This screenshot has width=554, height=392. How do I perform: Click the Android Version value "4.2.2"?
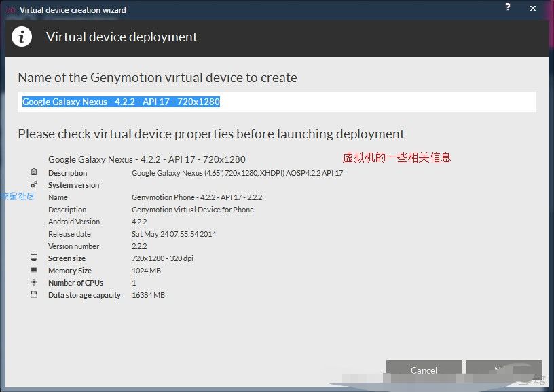click(139, 222)
